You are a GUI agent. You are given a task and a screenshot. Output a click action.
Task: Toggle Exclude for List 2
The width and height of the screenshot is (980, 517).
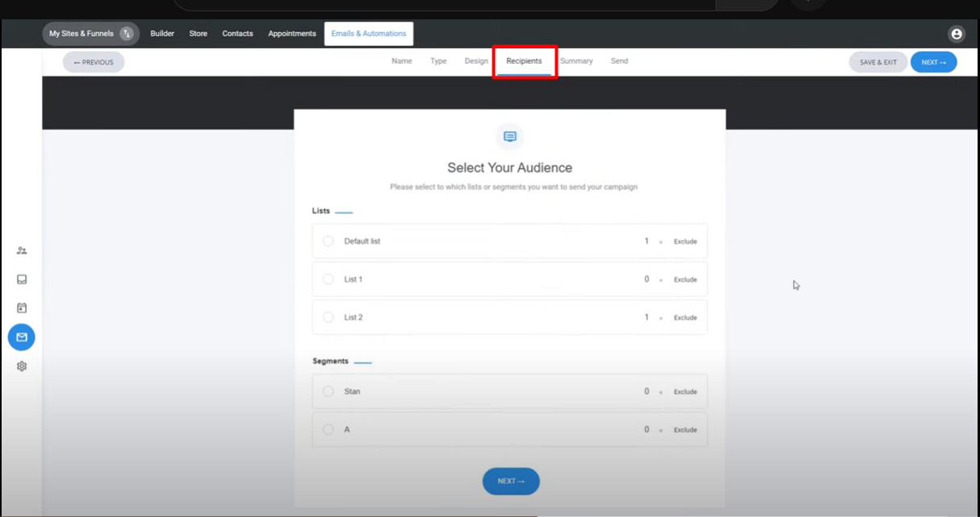(684, 318)
